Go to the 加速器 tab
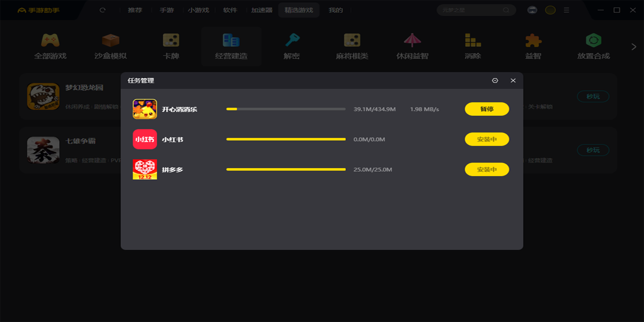 tap(261, 10)
